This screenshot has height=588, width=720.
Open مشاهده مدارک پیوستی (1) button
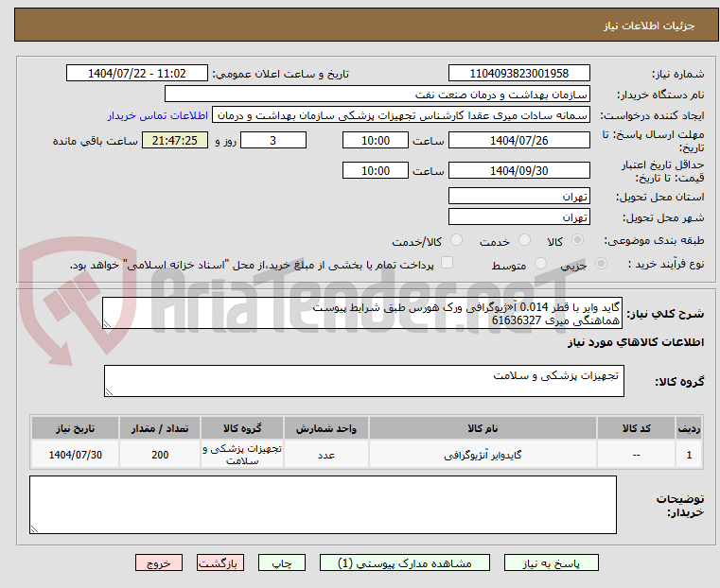point(405,562)
